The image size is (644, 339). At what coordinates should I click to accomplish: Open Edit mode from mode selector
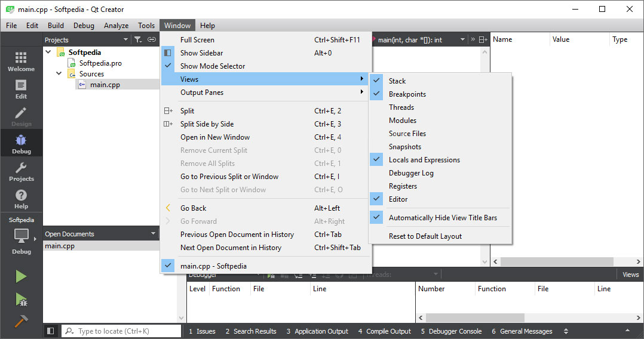[21, 88]
